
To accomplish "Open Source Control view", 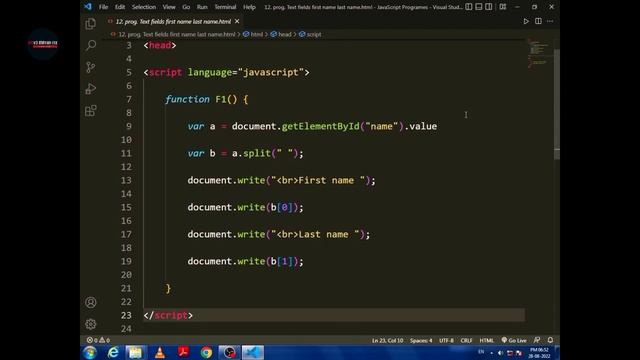I will [x=91, y=67].
